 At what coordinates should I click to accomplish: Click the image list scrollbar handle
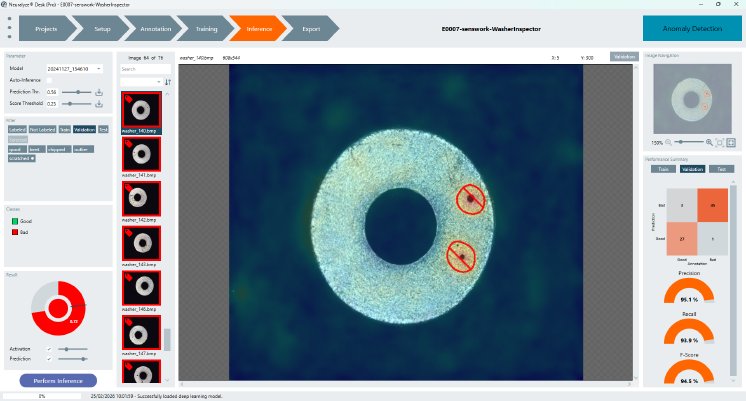point(167,339)
